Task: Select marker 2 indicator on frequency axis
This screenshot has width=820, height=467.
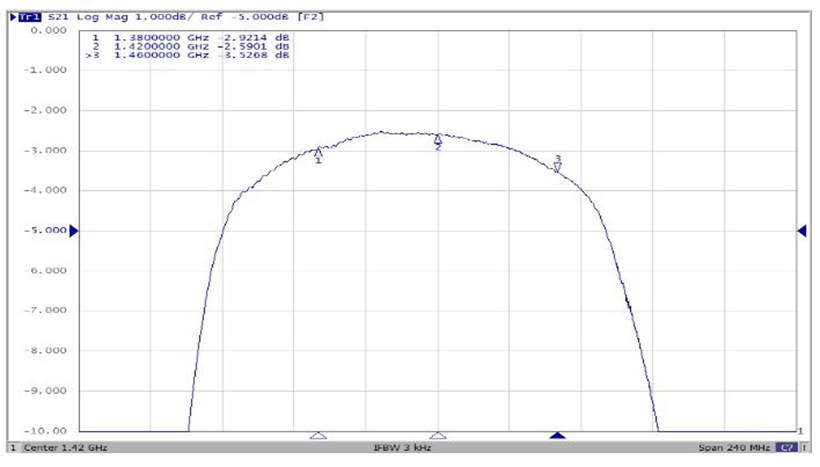Action: click(438, 436)
